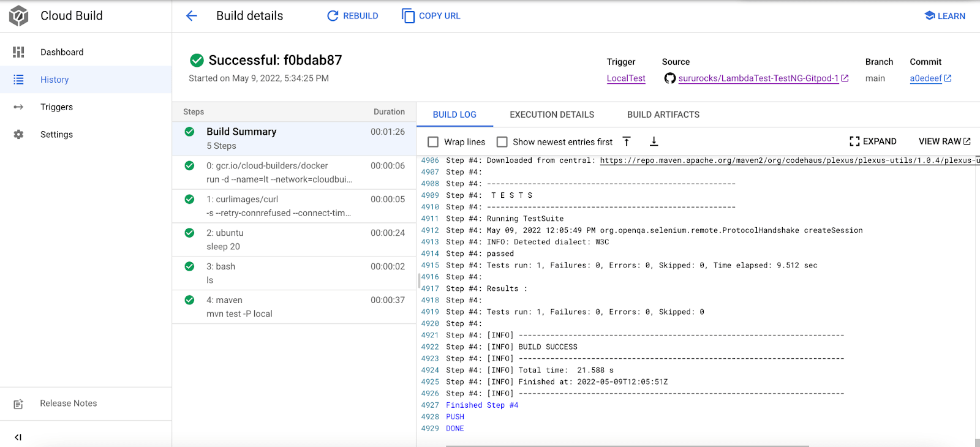Select step 0 gcr.io/cloud-builders/docker
Viewport: 980px width, 447px height.
294,172
